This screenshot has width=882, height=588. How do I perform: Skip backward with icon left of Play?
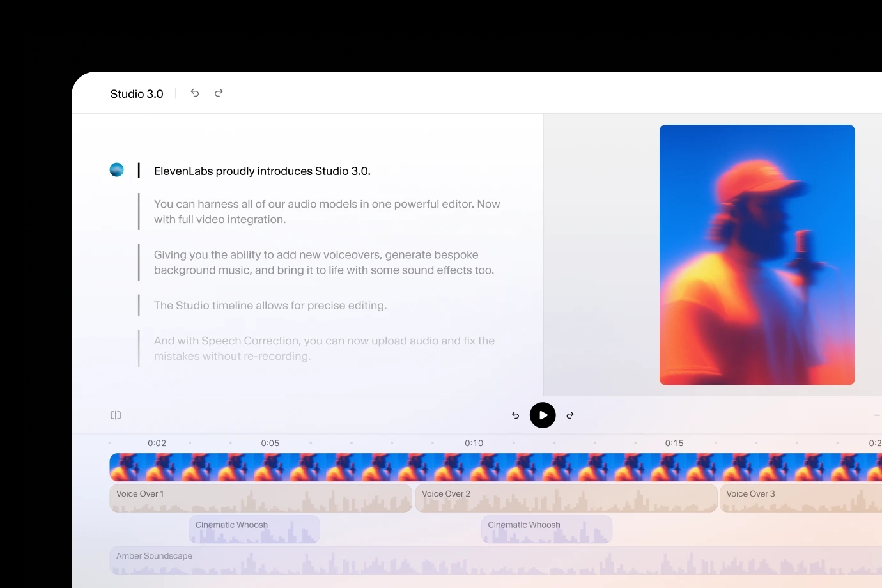coord(516,415)
